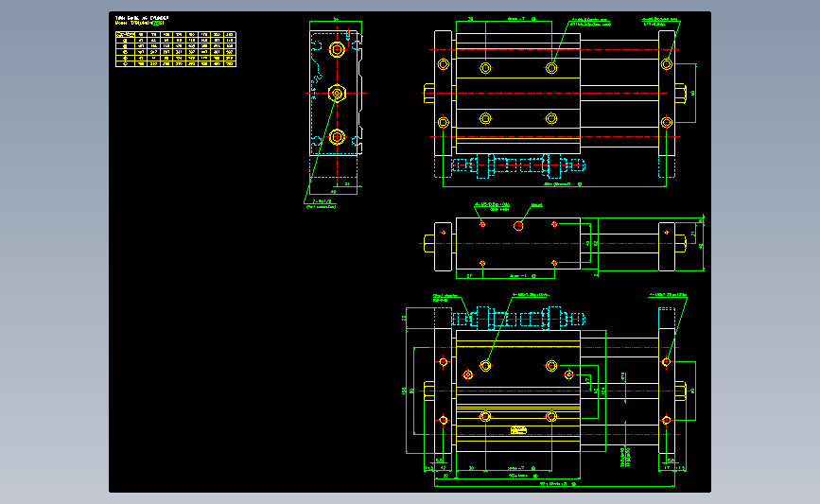Click the upper bolt hole on the top view right end plate
The image size is (820, 504).
(x=666, y=64)
